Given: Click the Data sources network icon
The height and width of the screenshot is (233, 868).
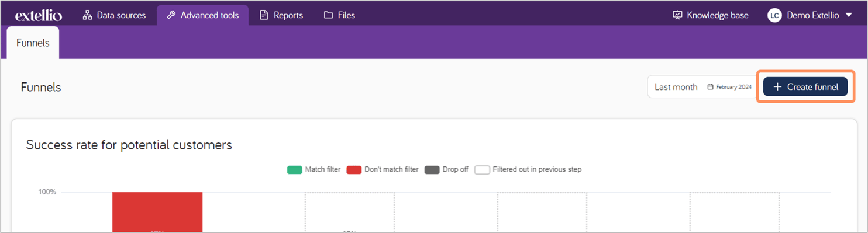Looking at the screenshot, I should (x=87, y=15).
